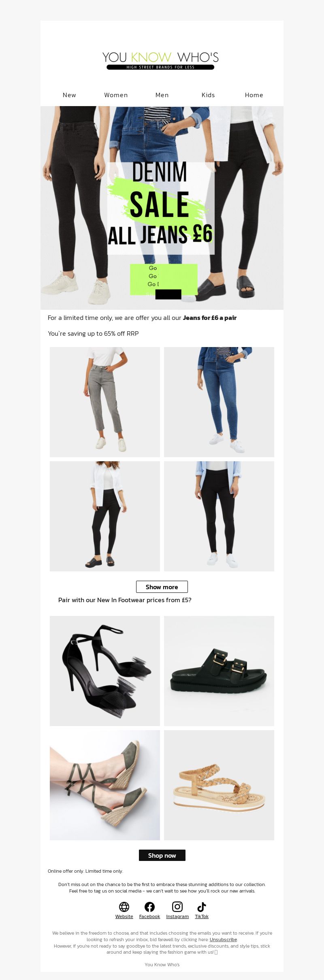Open the black bow heels product
This screenshot has width=324, height=980.
point(105,671)
